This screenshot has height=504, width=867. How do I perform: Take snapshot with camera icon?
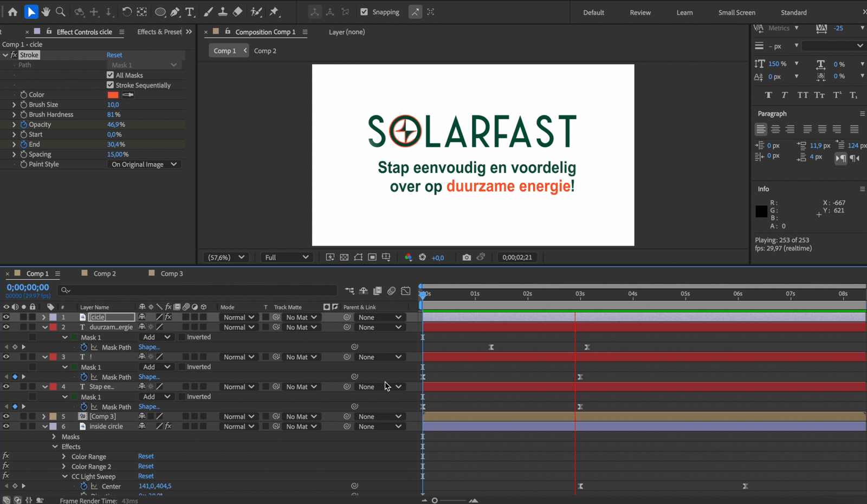point(467,257)
